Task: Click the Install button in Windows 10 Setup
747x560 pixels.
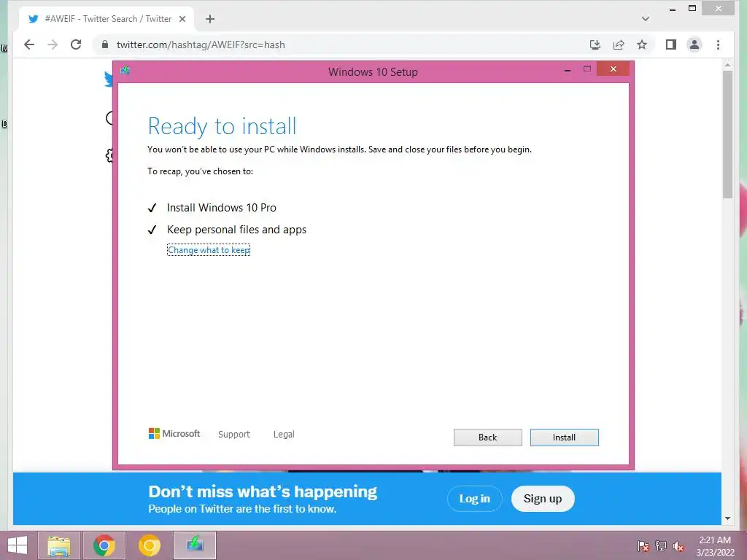Action: (564, 437)
